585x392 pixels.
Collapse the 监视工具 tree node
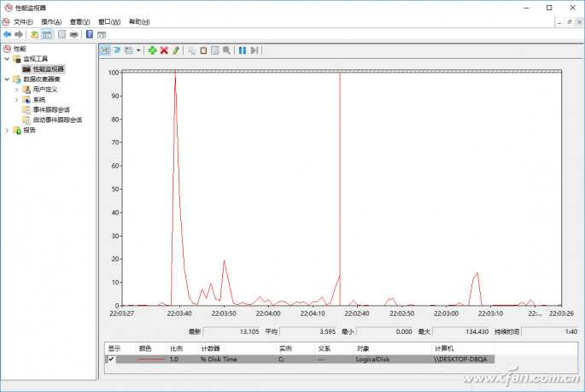(7, 59)
